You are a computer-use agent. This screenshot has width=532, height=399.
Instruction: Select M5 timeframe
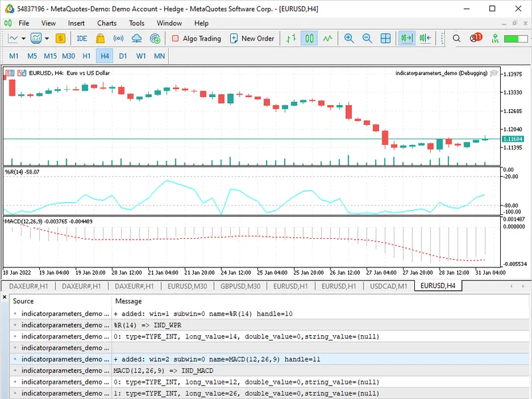point(32,56)
